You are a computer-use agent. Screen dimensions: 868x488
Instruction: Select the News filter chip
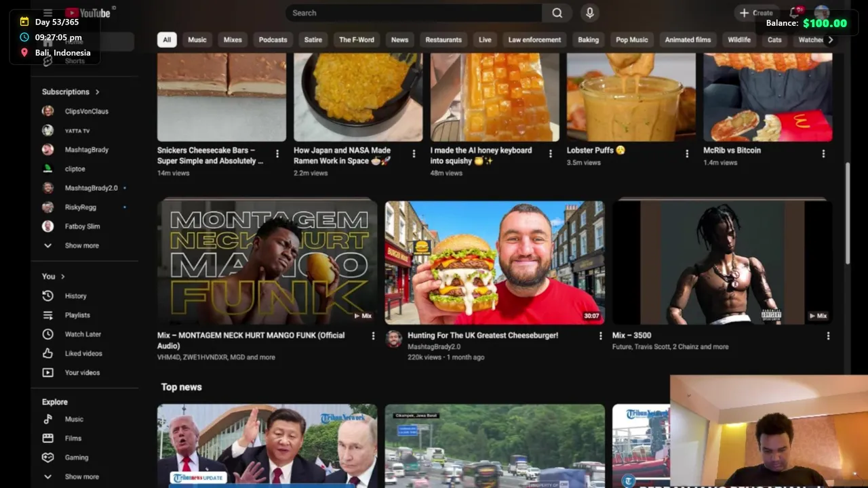(x=400, y=39)
